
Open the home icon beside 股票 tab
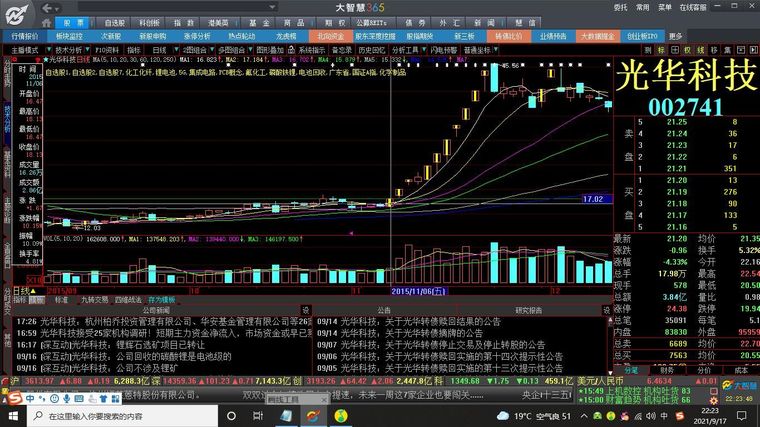click(46, 23)
